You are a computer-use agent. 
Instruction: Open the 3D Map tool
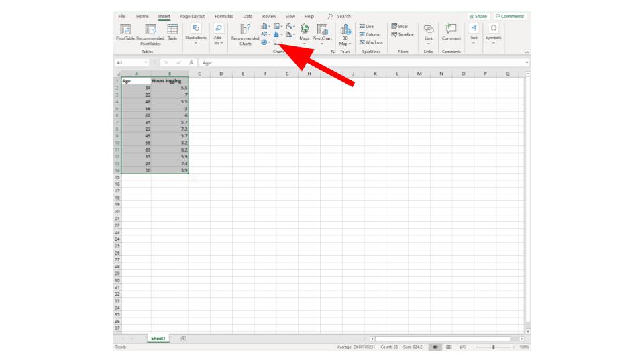tap(345, 34)
